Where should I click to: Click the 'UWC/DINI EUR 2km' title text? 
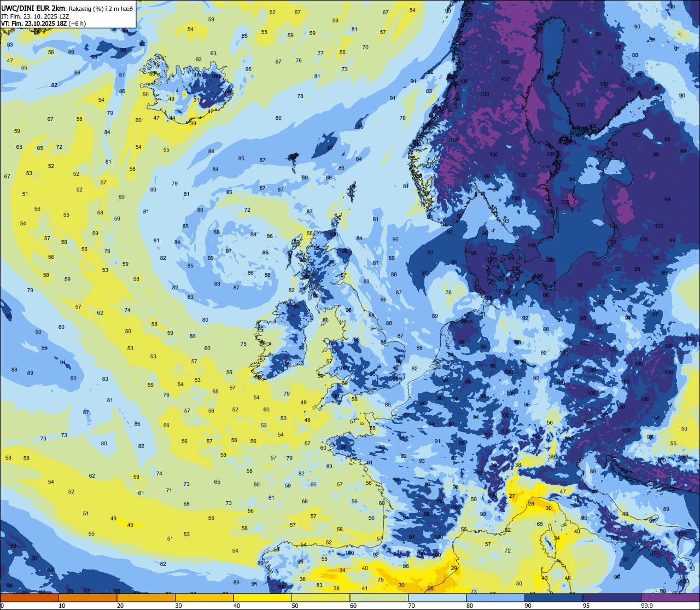pyautogui.click(x=33, y=8)
